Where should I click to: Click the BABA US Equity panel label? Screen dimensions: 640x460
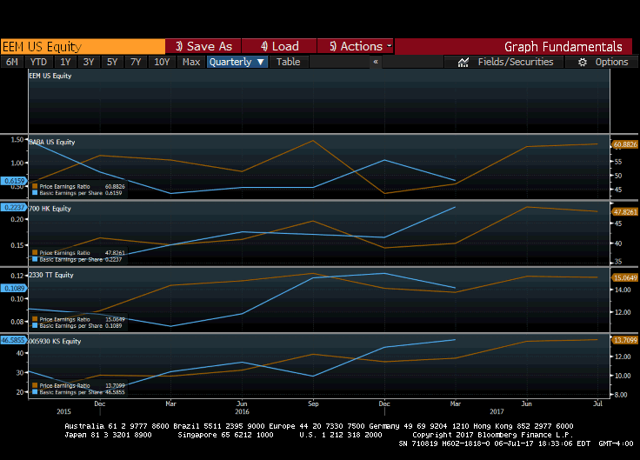tap(52, 142)
